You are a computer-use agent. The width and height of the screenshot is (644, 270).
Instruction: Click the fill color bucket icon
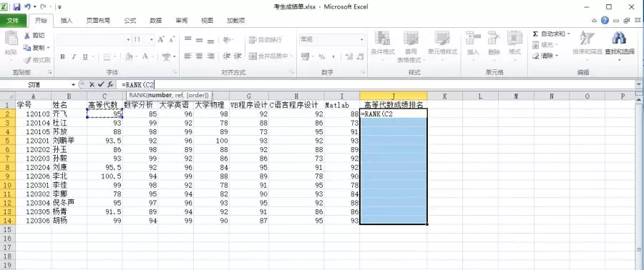click(x=130, y=56)
